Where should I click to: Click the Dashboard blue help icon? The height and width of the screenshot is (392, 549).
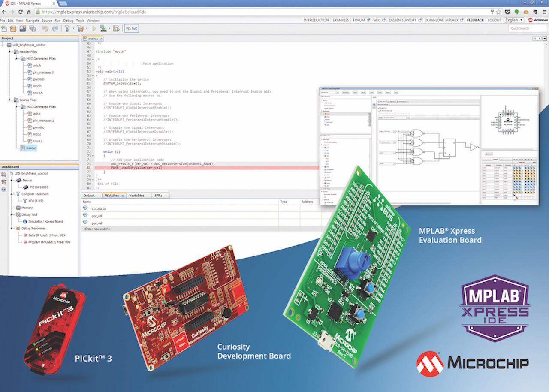(3, 189)
